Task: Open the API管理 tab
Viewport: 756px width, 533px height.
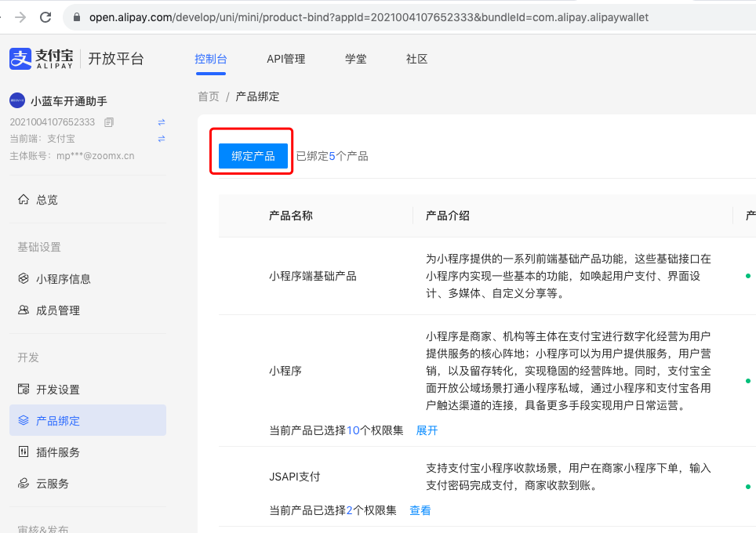Action: [x=286, y=59]
